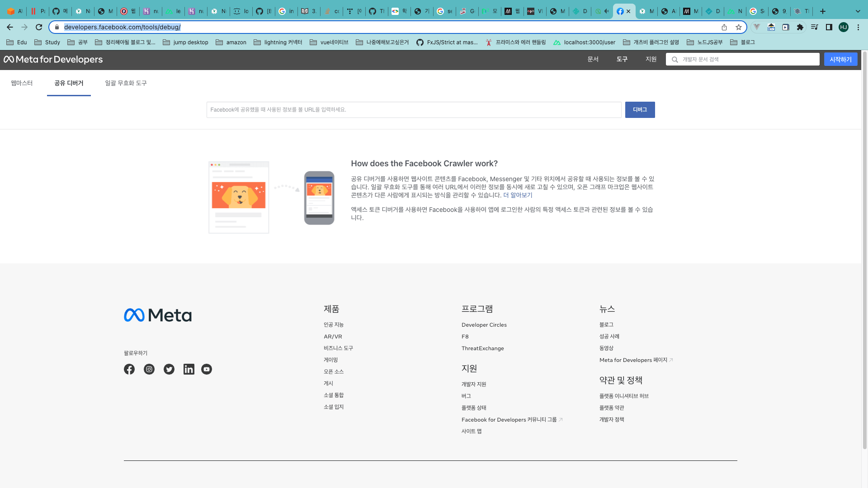Open the 공부 bookmark folder
This screenshot has width=868, height=488.
[77, 42]
